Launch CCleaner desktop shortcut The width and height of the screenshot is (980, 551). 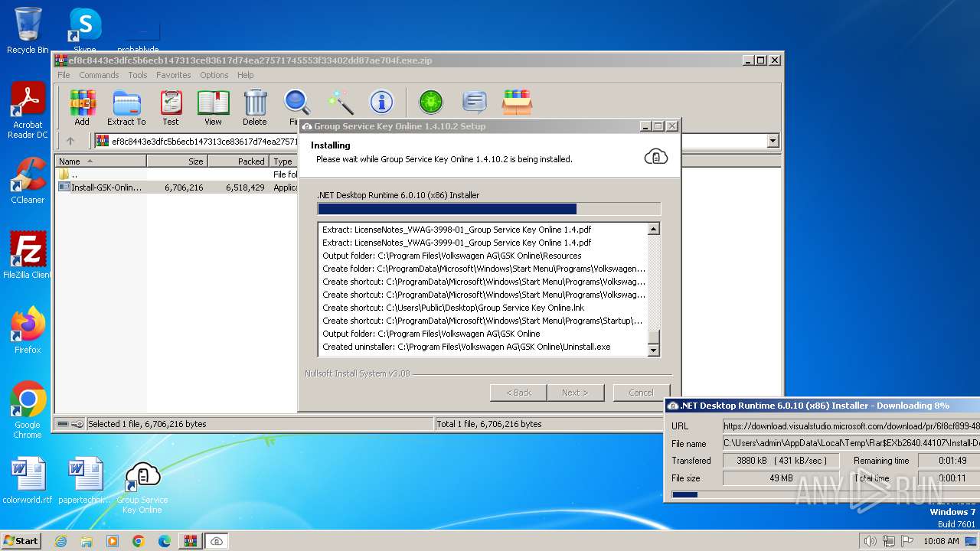click(28, 181)
